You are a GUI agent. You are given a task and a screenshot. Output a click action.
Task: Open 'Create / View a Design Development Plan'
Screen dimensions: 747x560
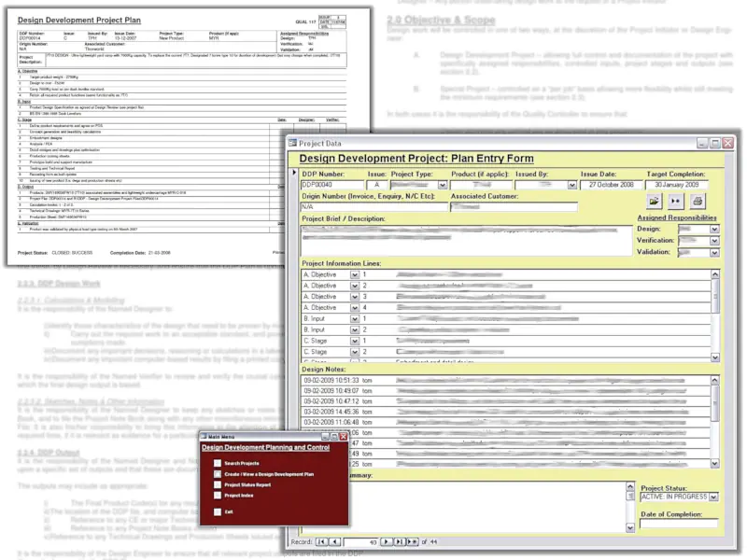coord(218,473)
